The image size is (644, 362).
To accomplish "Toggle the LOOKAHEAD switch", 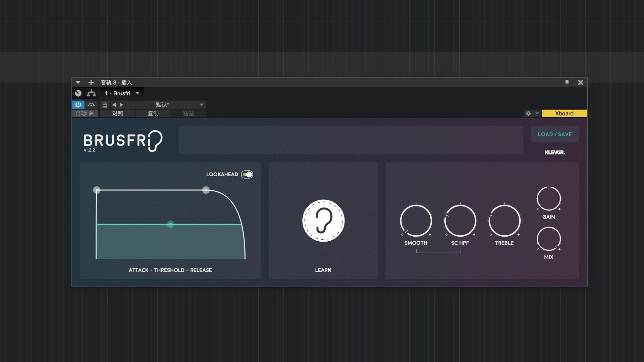I will point(247,174).
